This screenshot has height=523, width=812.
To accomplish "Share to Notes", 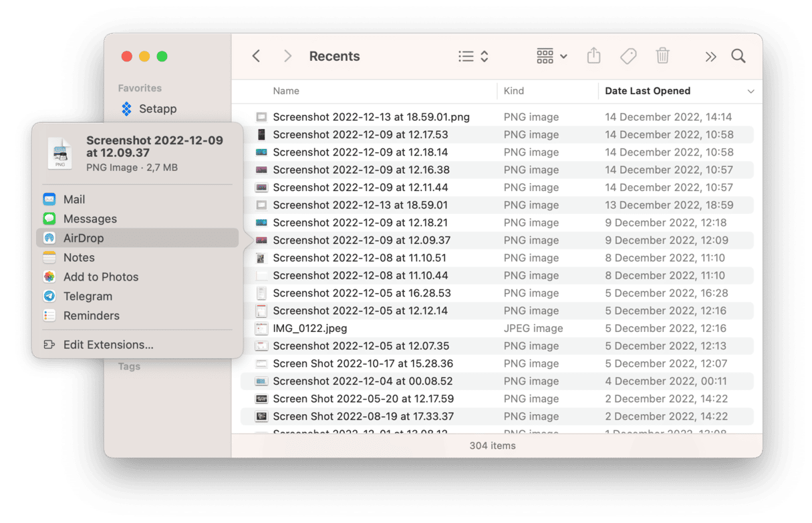I will click(x=137, y=257).
